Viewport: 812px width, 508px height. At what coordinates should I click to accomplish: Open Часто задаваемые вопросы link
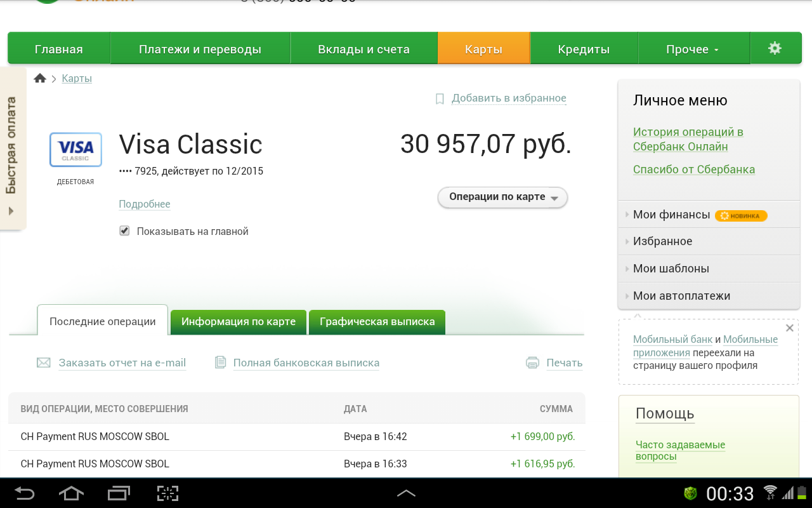tap(680, 450)
